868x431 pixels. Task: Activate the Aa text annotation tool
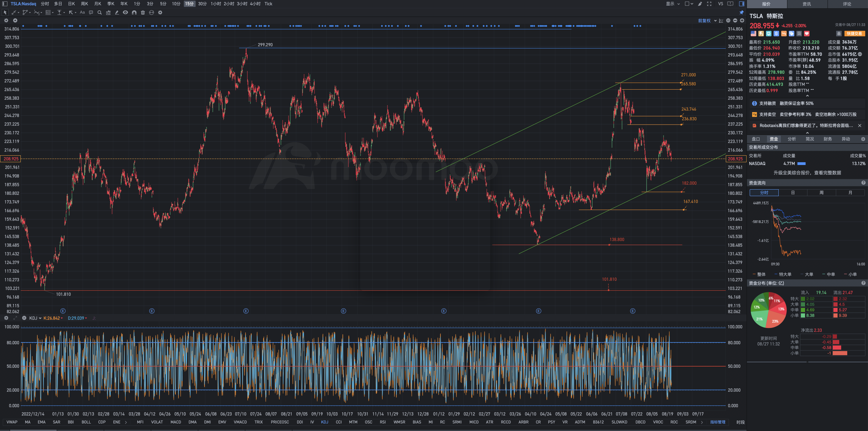(82, 12)
